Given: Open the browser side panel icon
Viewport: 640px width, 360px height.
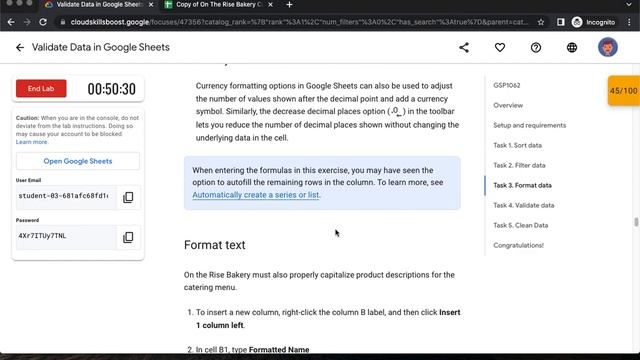Looking at the screenshot, I should click(560, 22).
